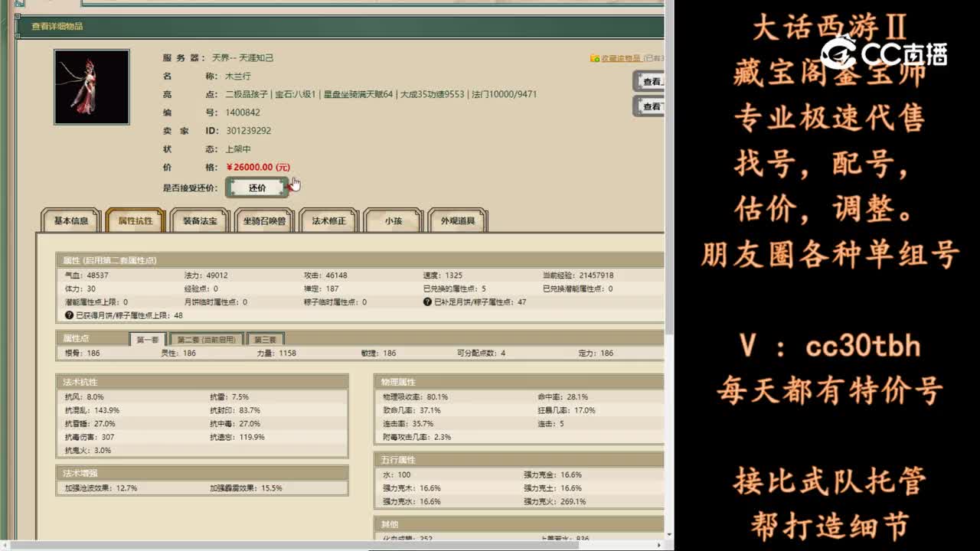Click the highlights text starting 二极品孩子

point(381,94)
